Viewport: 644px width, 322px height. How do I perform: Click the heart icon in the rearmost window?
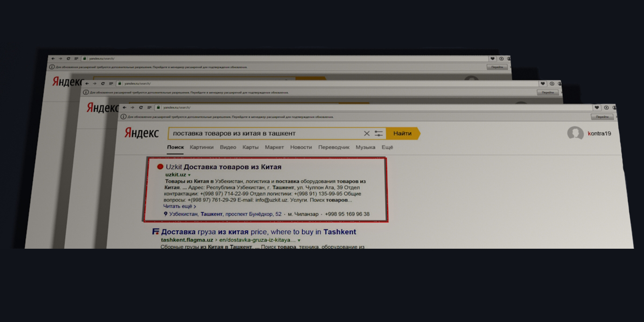click(492, 58)
